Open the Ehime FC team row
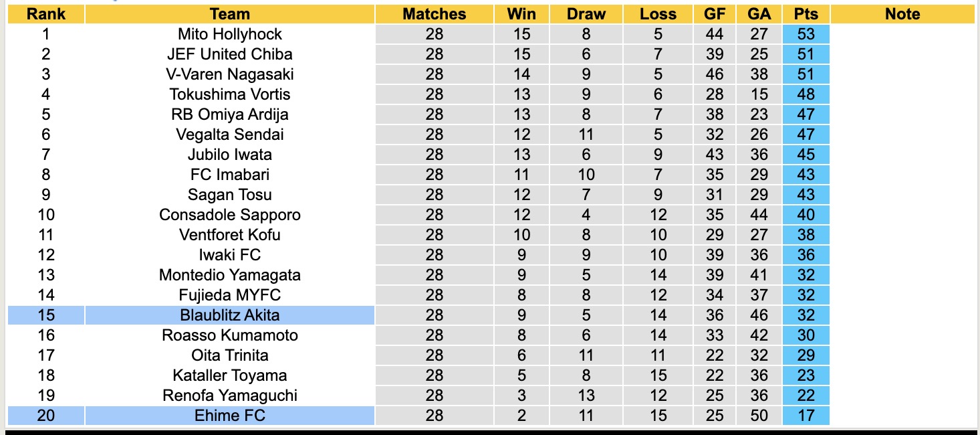 [x=229, y=416]
